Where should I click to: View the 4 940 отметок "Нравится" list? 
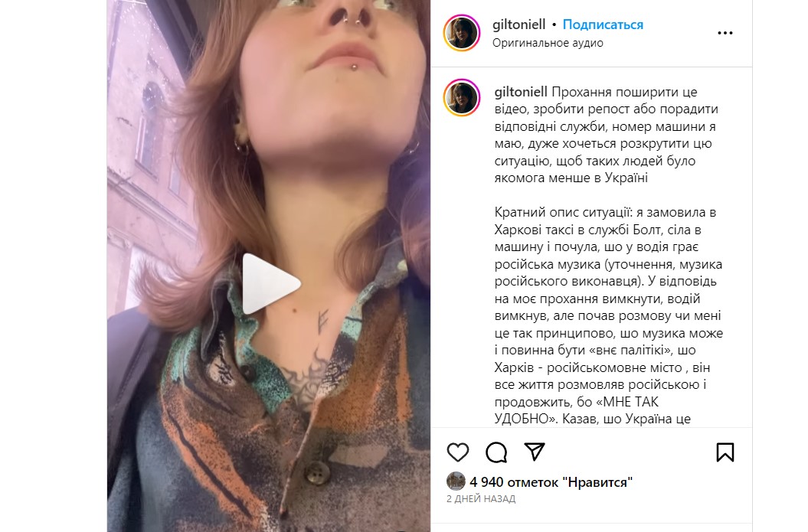pos(551,482)
